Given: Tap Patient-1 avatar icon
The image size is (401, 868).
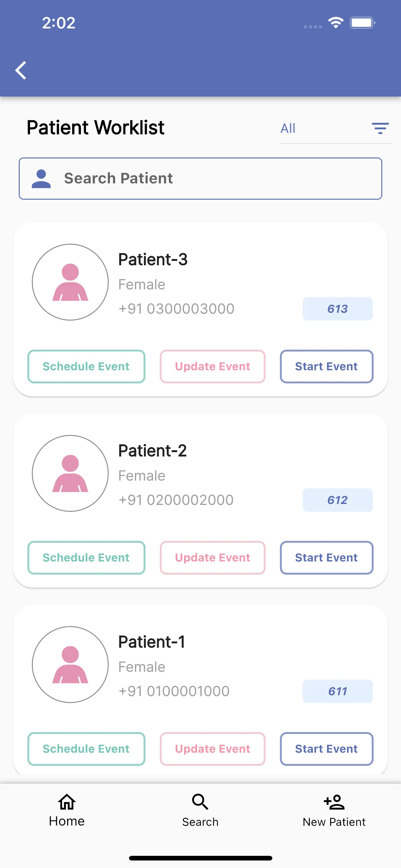Looking at the screenshot, I should point(70,665).
